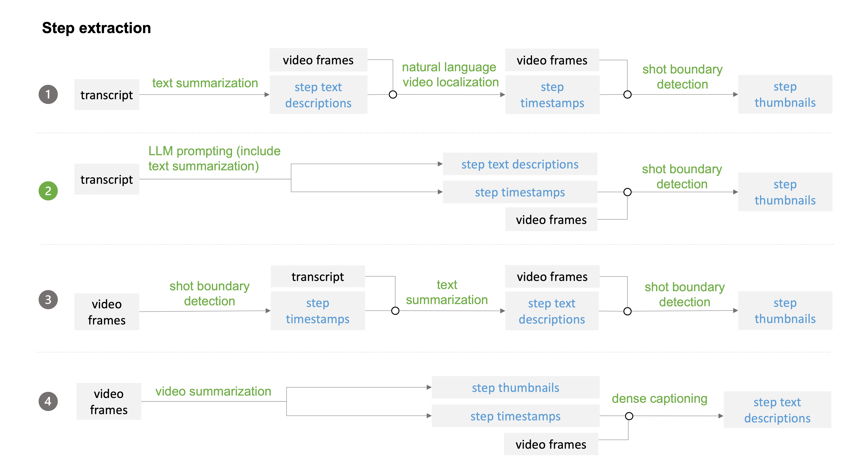Click junction circle beside step timestamps in pipeline 2
The height and width of the screenshot is (463, 868).
(x=627, y=192)
